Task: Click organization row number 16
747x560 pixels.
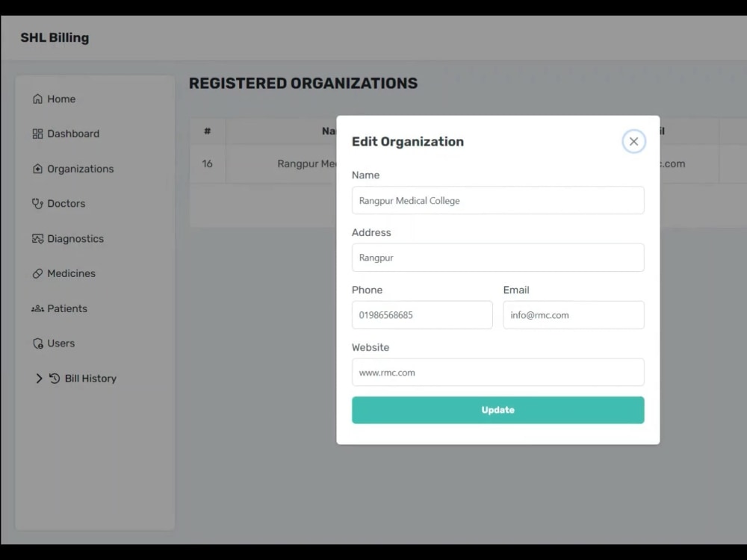Action: point(206,164)
